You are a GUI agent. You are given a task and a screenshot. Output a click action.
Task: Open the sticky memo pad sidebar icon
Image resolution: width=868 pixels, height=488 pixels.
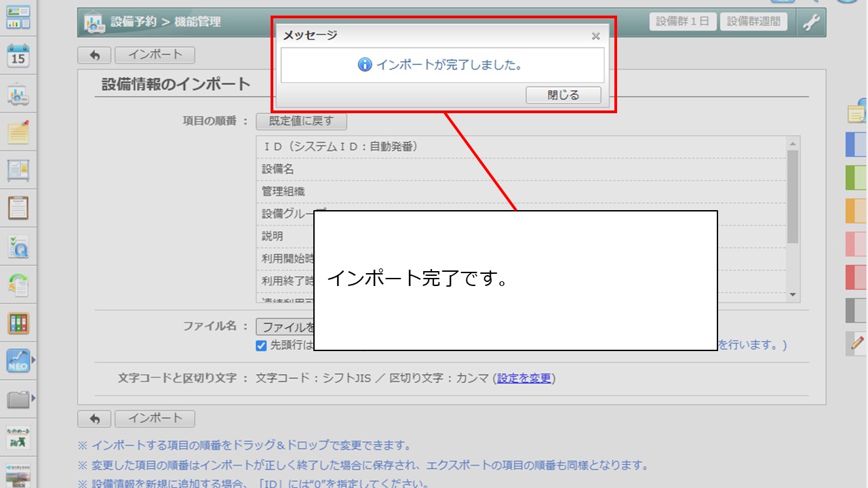click(x=18, y=133)
